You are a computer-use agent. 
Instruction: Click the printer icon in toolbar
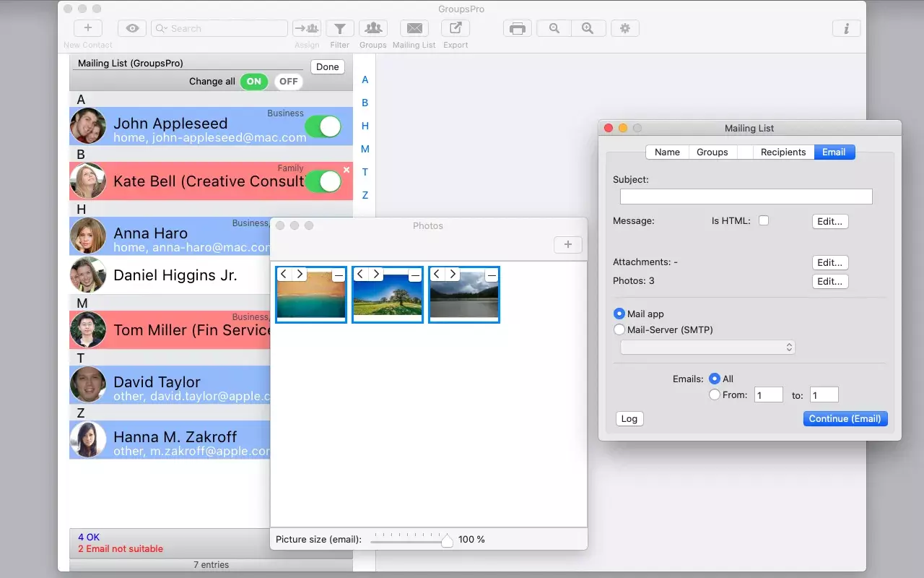tap(517, 29)
